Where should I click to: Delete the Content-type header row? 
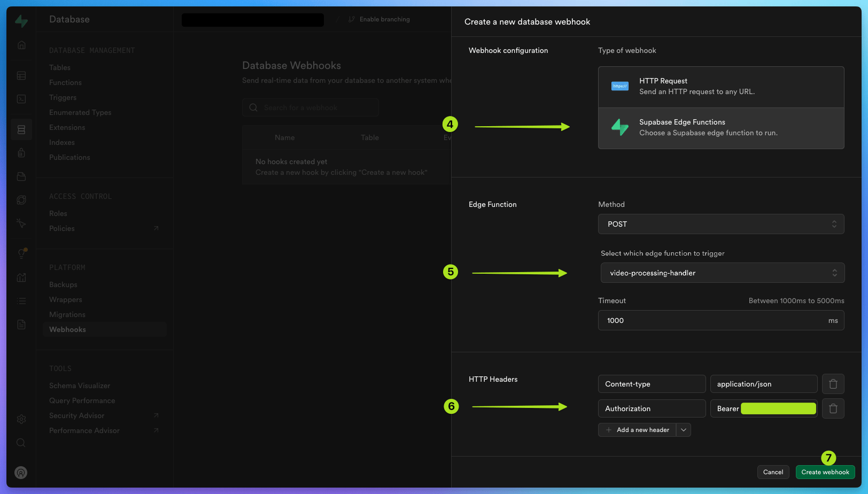[833, 383]
